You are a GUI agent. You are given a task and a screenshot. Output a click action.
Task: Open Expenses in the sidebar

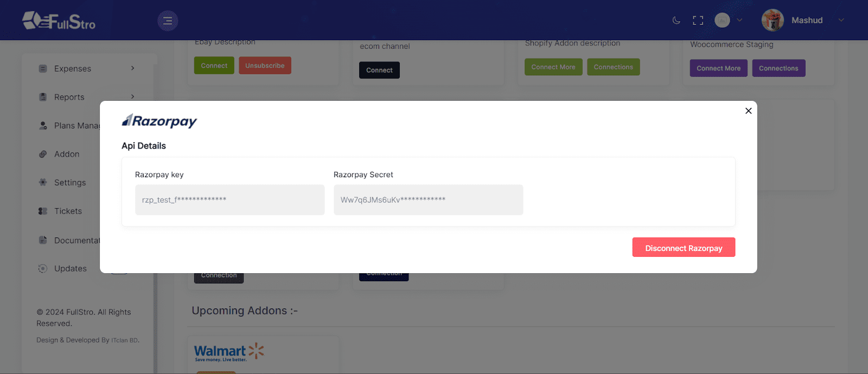[73, 69]
